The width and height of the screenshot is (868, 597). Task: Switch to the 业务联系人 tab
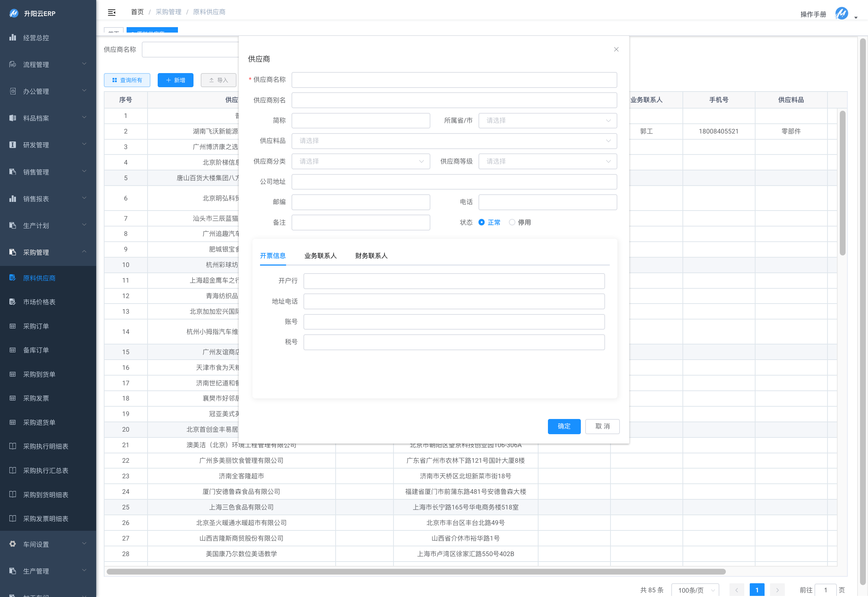[x=320, y=256]
